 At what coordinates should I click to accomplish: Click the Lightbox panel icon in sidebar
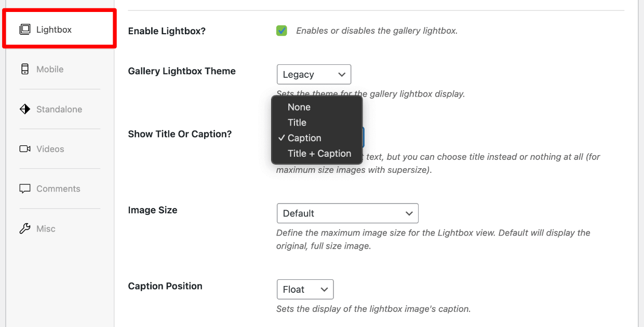pyautogui.click(x=24, y=29)
